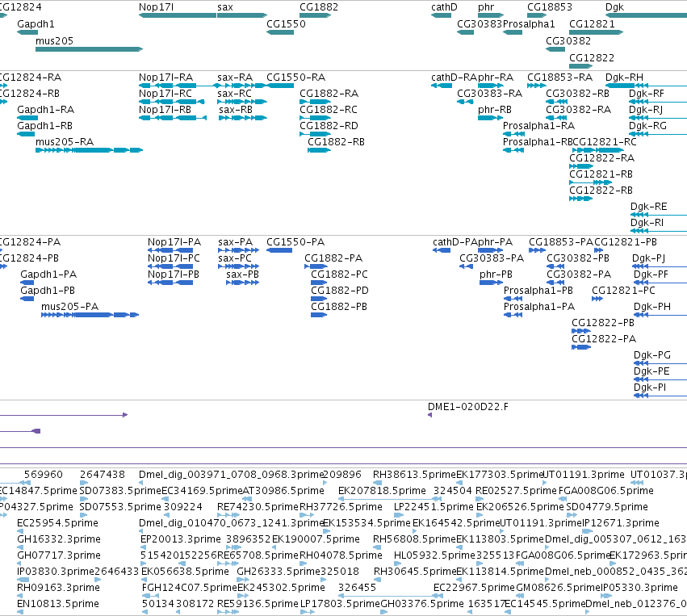
Task: Open the EK207818.5prime EST label
Action: (x=382, y=491)
